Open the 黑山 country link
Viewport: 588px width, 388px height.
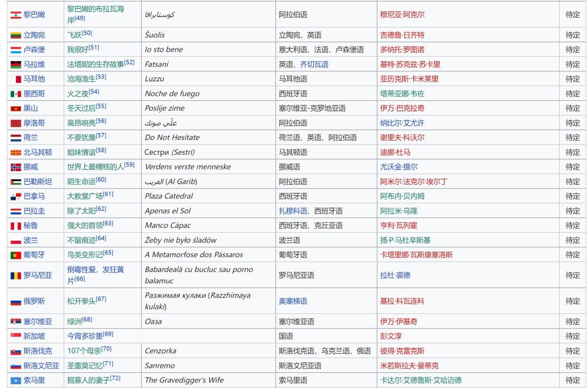click(30, 108)
